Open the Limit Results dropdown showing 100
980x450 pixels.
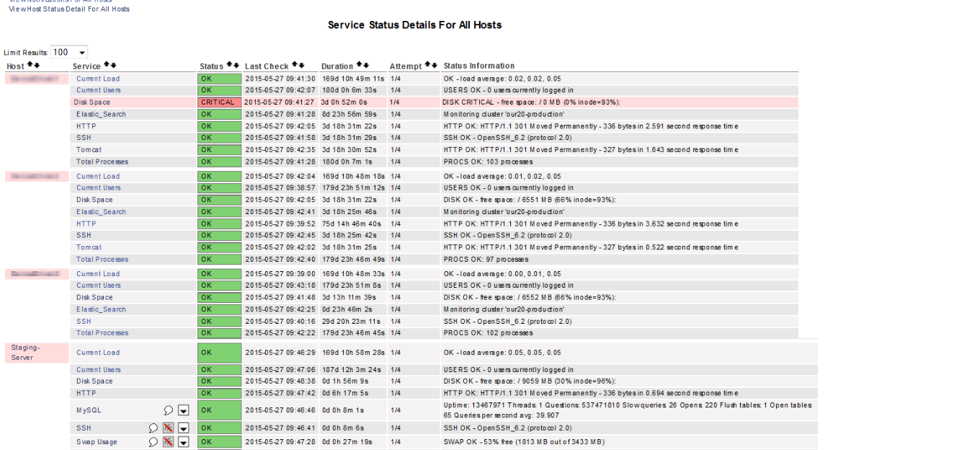pyautogui.click(x=69, y=52)
